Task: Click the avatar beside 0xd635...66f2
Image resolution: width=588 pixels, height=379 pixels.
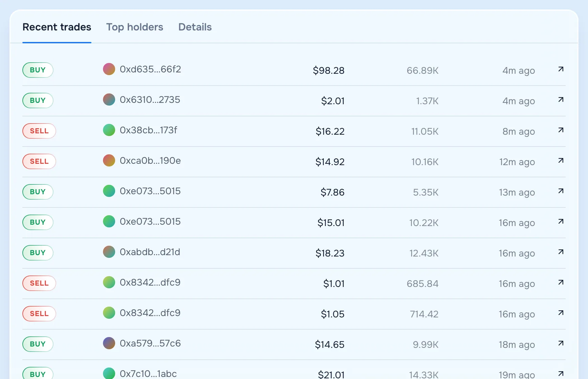Action: 109,69
